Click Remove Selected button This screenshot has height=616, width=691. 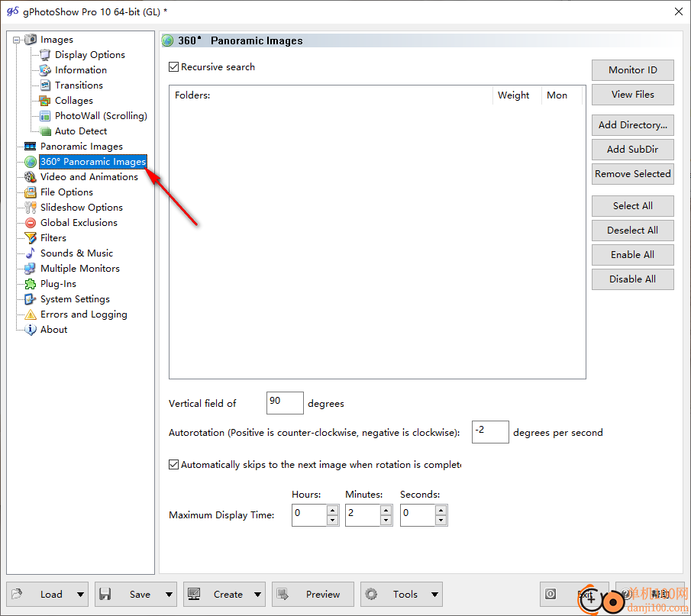(x=633, y=174)
